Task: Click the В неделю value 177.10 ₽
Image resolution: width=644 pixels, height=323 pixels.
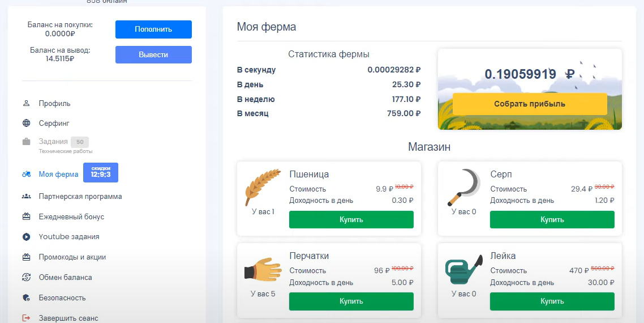Action: 406,99
